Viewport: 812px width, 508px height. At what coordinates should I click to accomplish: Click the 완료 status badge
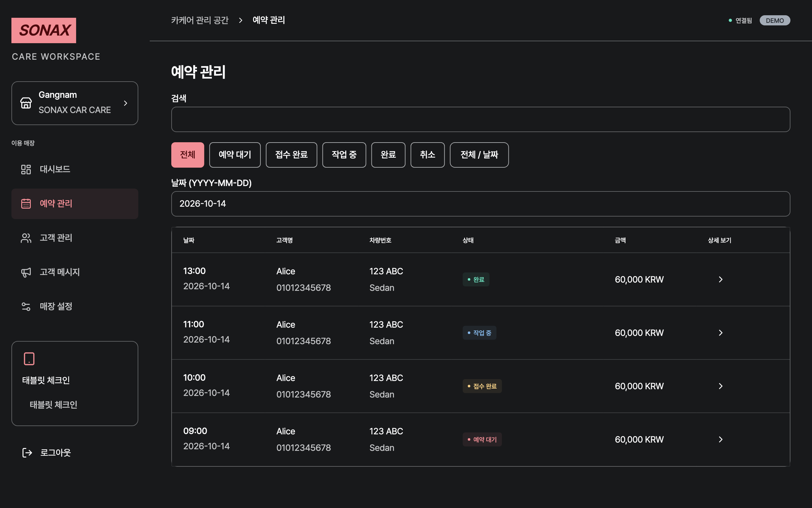click(476, 279)
